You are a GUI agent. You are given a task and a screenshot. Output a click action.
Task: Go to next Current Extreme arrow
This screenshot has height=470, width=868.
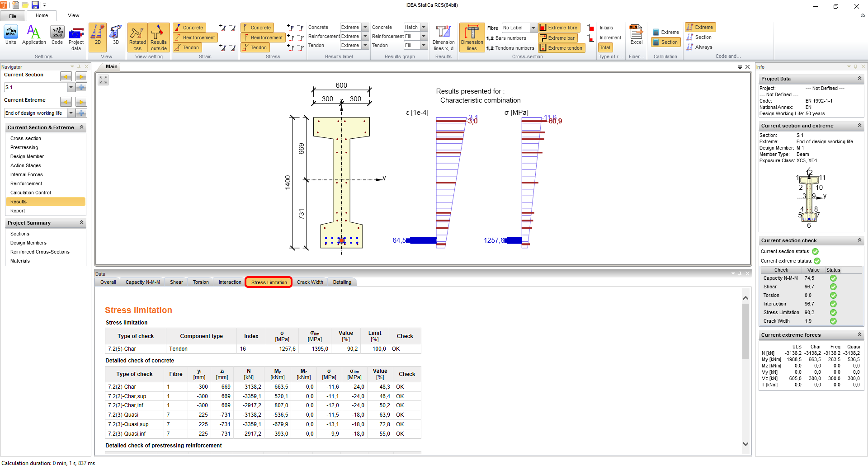81,102
